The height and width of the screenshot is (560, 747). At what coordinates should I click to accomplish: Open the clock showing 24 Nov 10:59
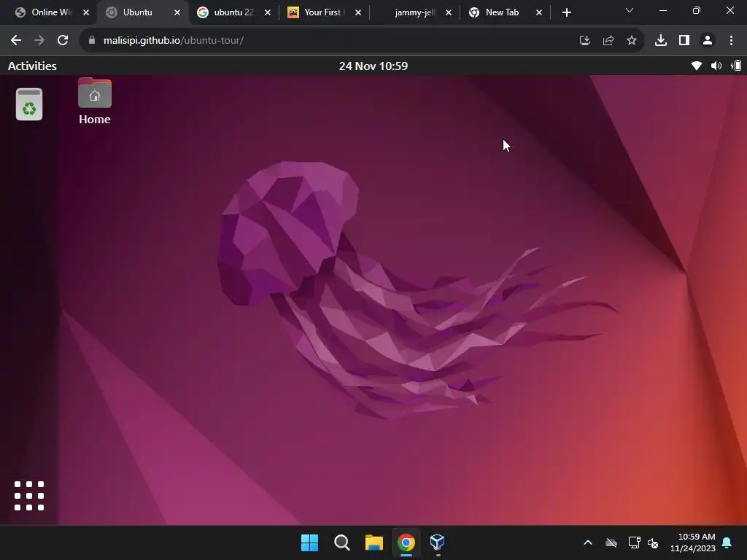pos(373,66)
